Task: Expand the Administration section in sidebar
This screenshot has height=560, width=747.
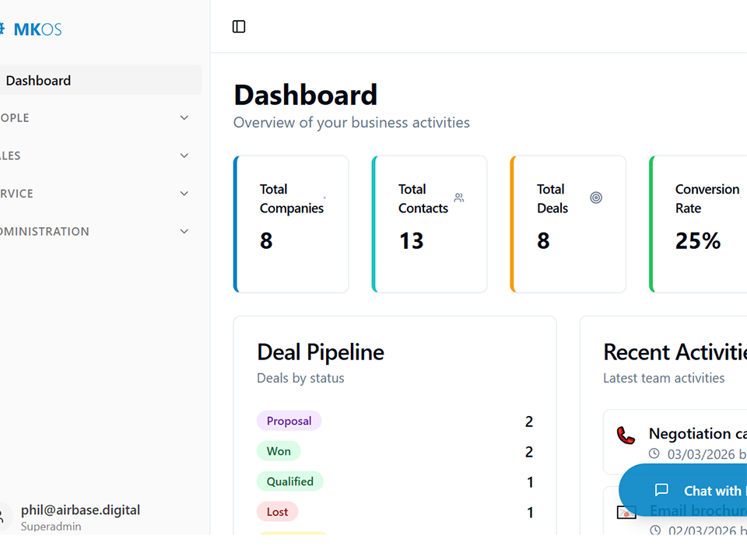Action: [184, 232]
